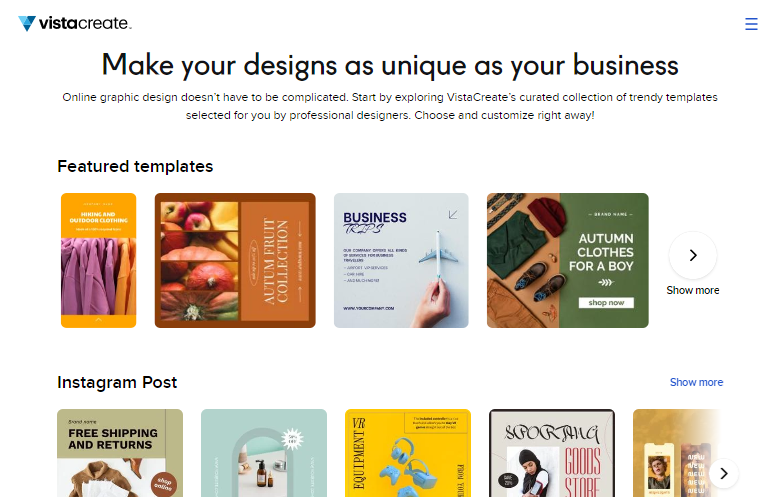Open the Sporting Goods Store template
The height and width of the screenshot is (497, 780).
click(x=552, y=453)
